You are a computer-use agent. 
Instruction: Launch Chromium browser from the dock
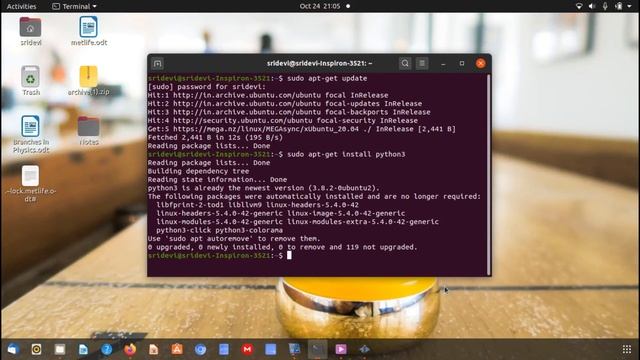tap(200, 349)
